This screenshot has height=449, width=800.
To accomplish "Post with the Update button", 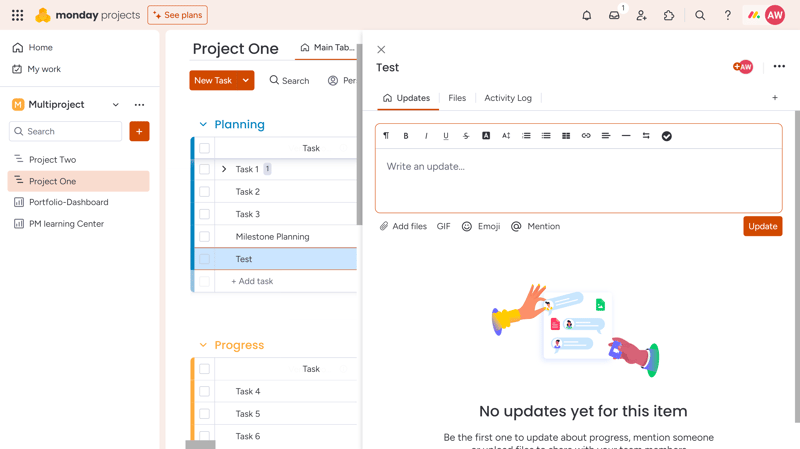I will (x=763, y=226).
